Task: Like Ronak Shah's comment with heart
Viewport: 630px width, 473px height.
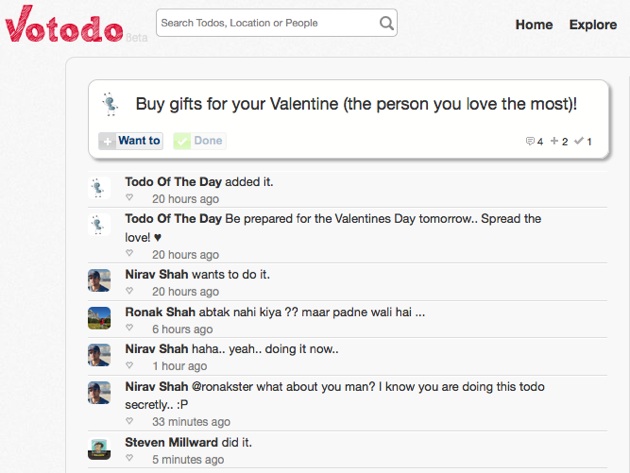Action: [x=129, y=328]
